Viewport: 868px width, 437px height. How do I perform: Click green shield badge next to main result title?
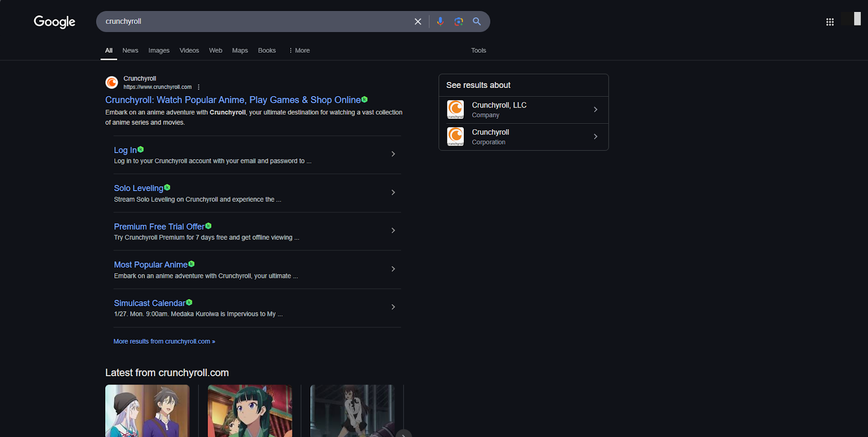[365, 99]
